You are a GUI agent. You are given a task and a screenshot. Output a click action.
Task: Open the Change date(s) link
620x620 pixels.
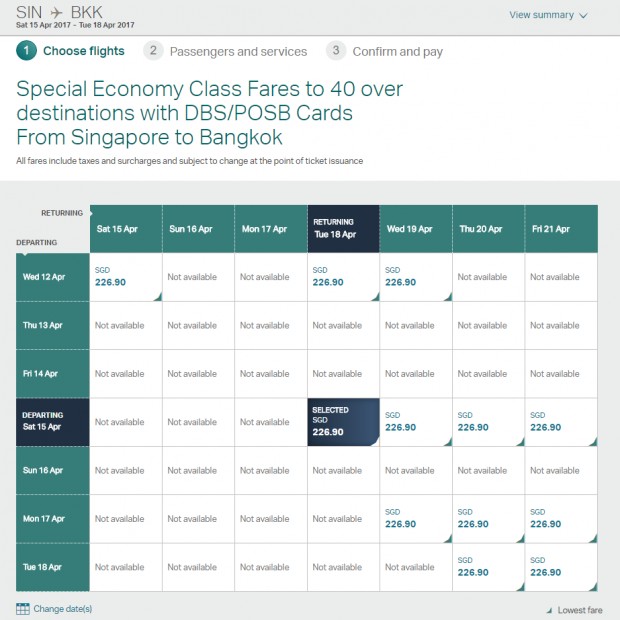(x=63, y=609)
